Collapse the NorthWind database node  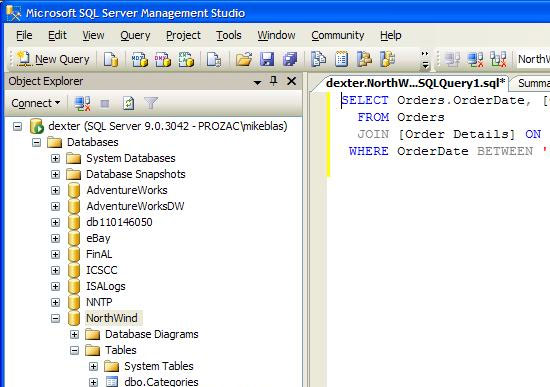tap(55, 318)
